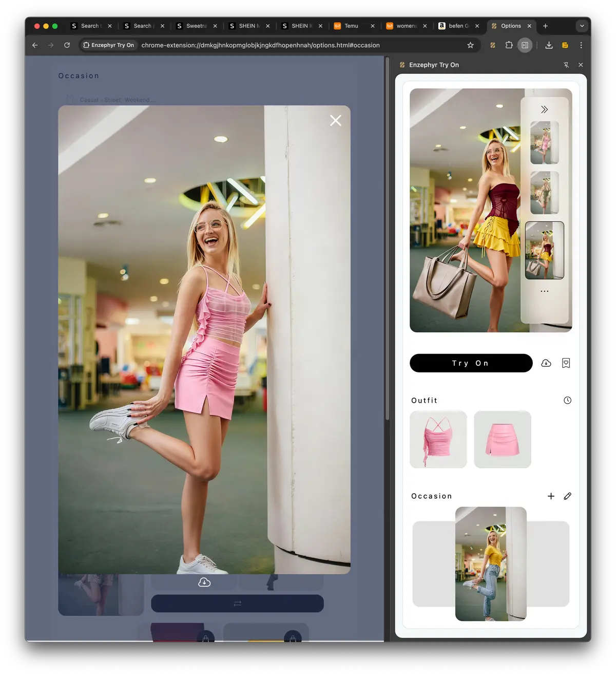Collapse the thumbnail strip with the double chevron
Screen dimensions: 616x675
point(545,109)
